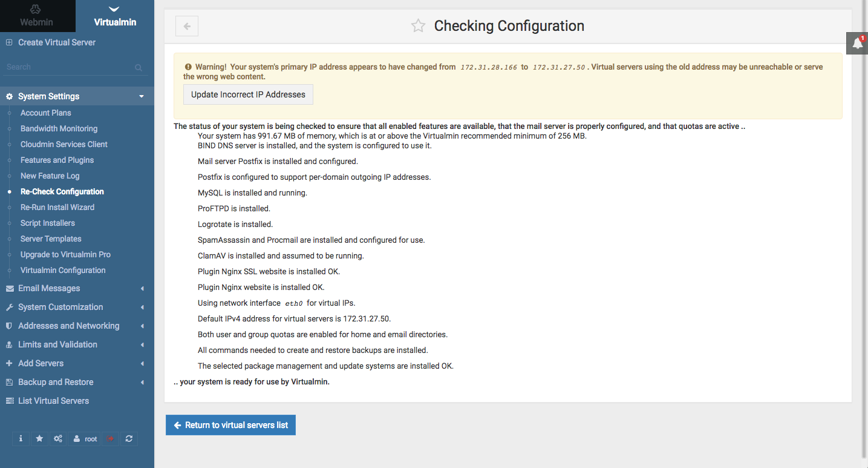Expand the System Customization section
The width and height of the screenshot is (868, 468).
point(77,307)
